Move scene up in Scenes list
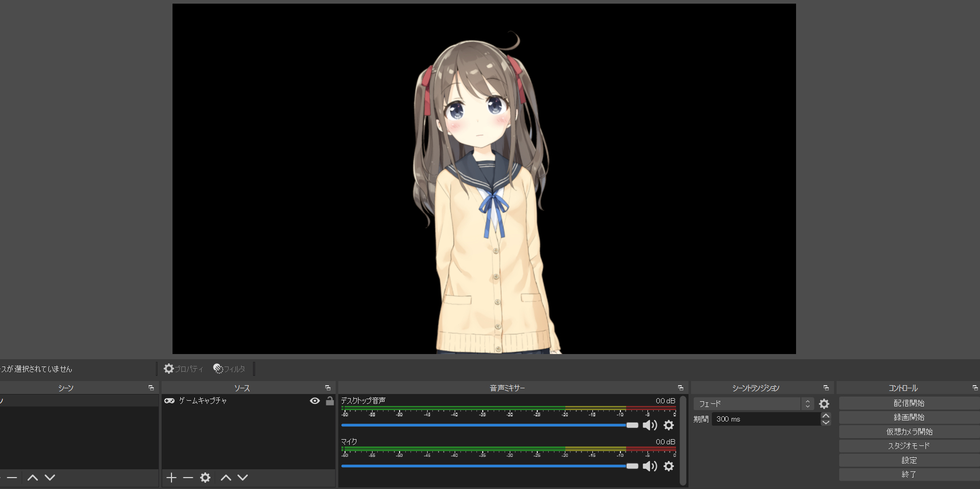Screen dimensions: 980x489 [x=33, y=478]
